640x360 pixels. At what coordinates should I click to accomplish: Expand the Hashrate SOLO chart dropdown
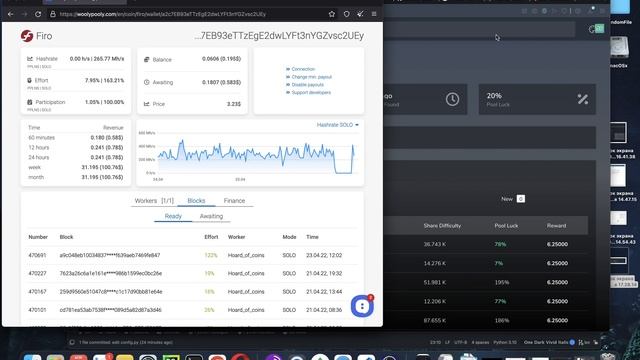click(338, 125)
